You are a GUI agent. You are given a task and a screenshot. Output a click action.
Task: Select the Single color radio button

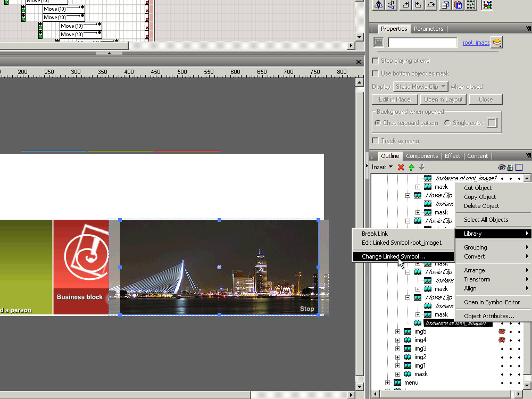(447, 123)
